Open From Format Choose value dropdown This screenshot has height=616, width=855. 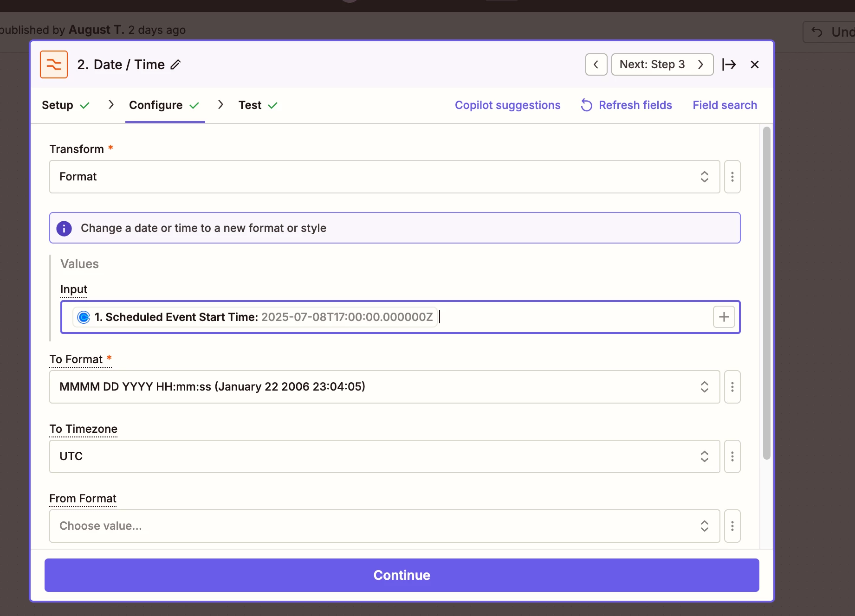384,526
